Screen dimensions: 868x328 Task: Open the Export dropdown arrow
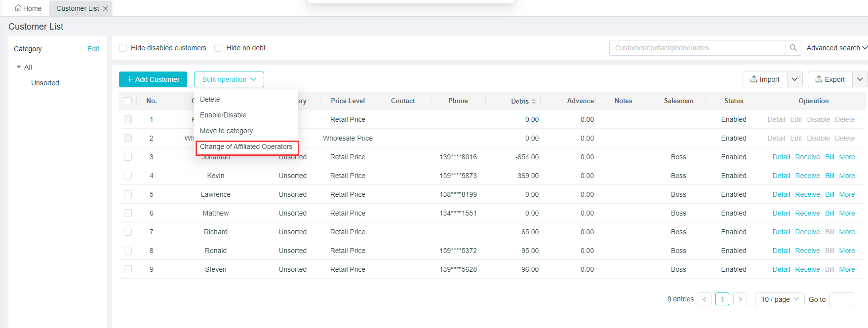[x=860, y=79]
